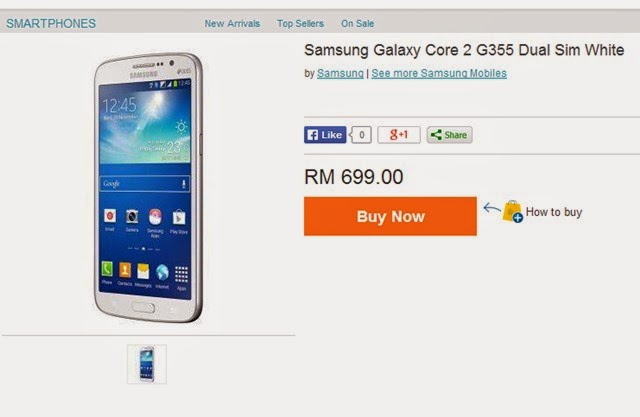Click the blue arrow pointing at Buy Now
The image size is (640, 417).
tap(492, 208)
